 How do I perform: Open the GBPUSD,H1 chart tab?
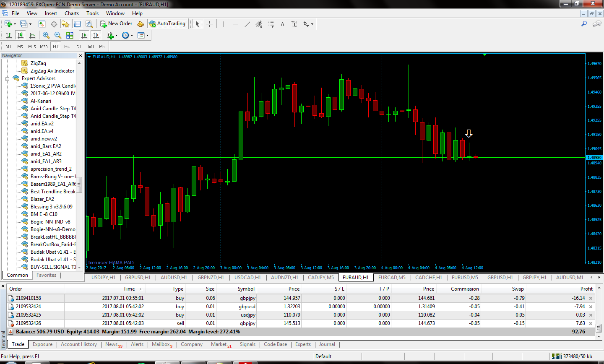138,278
